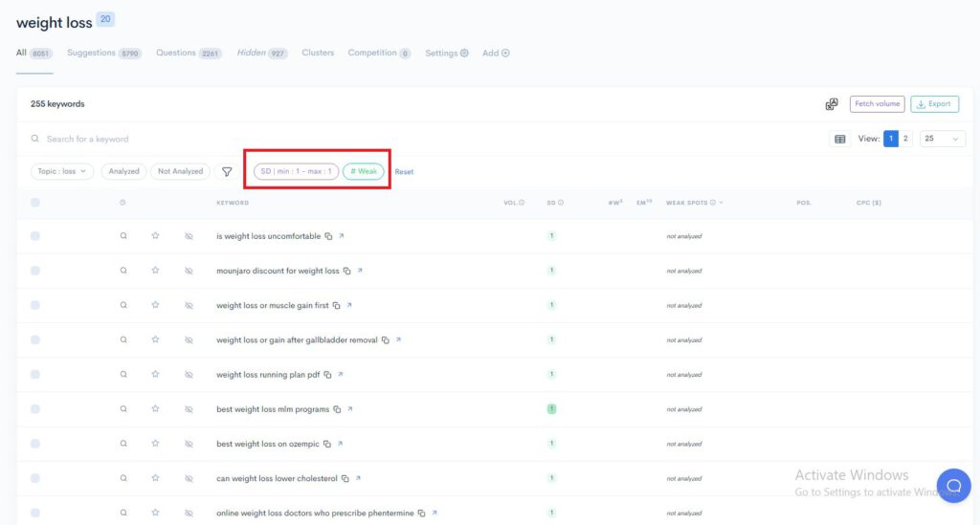This screenshot has height=525, width=980.
Task: Toggle the table layout icon near View
Action: [840, 139]
